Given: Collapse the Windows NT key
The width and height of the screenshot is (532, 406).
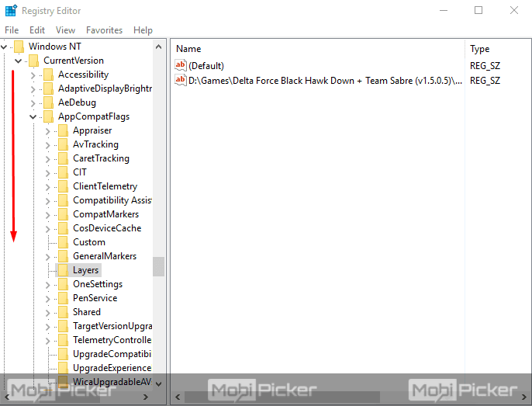Looking at the screenshot, I should pyautogui.click(x=4, y=47).
